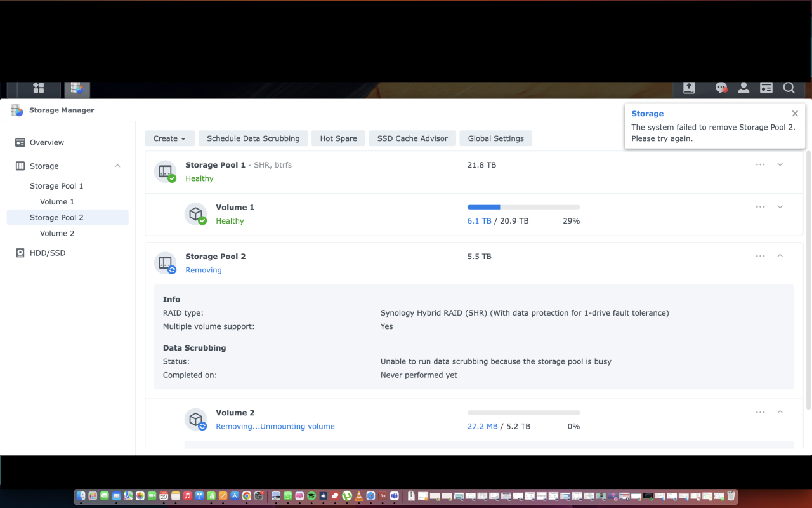This screenshot has height=508, width=812.
Task: Click the Schedule Data Scrubbing button
Action: (x=253, y=138)
